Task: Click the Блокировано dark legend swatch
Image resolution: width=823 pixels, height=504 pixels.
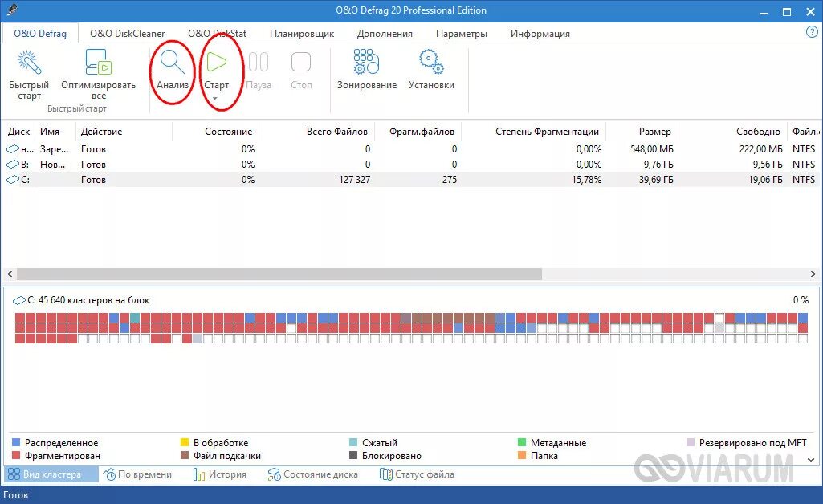Action: (x=353, y=456)
